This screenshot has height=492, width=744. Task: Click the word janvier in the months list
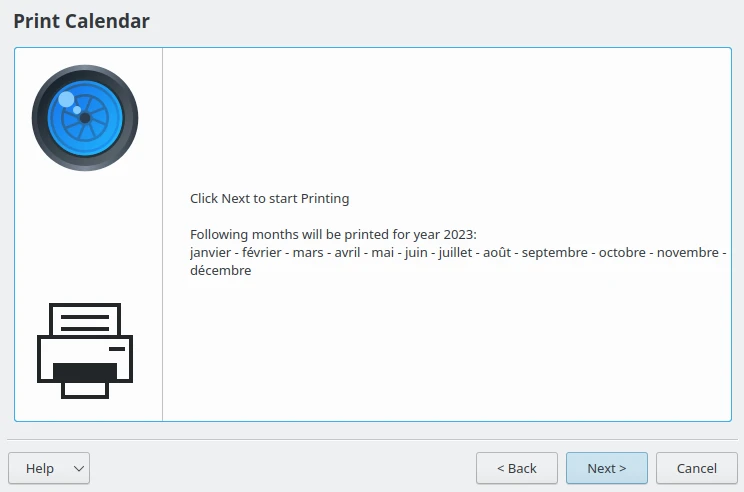point(208,252)
